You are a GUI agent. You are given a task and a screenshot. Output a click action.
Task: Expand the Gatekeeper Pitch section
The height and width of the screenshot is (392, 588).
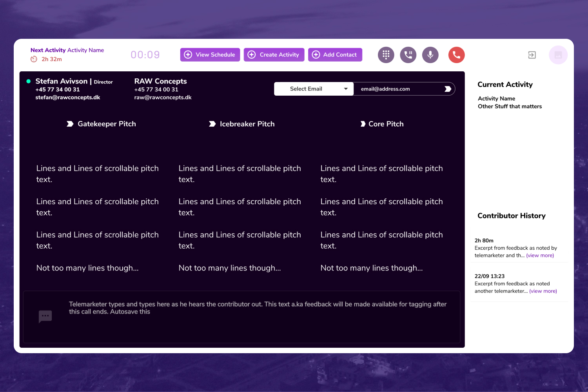pos(102,124)
